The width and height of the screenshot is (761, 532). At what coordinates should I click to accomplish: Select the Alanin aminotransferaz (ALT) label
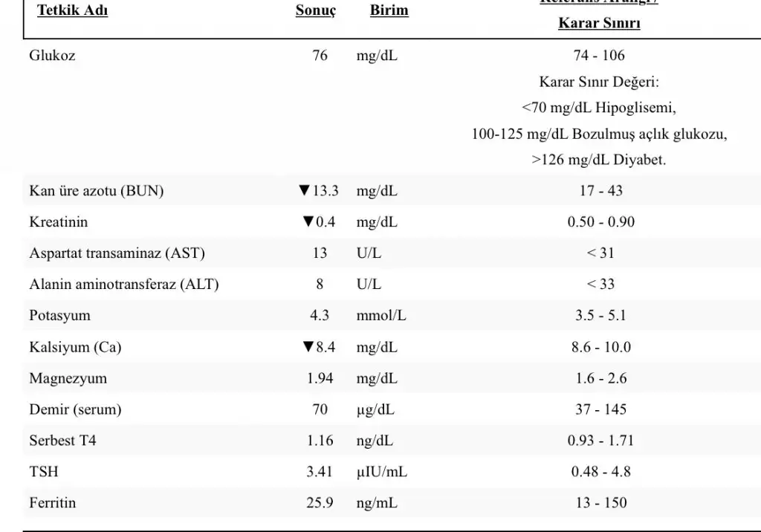click(123, 285)
